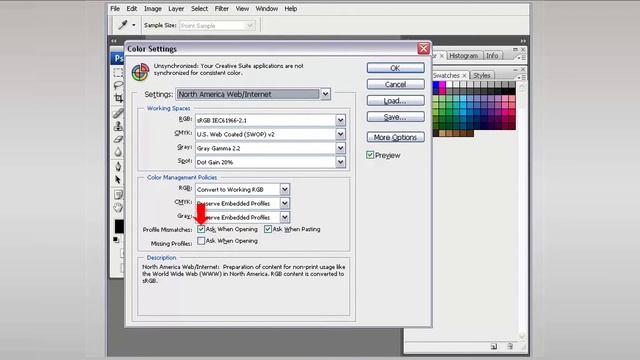Open tool preset picker arrow
This screenshot has height=360, width=640.
click(x=133, y=25)
